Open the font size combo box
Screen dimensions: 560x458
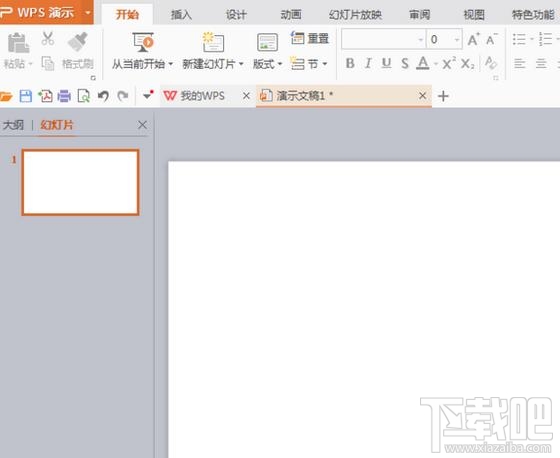pos(445,39)
